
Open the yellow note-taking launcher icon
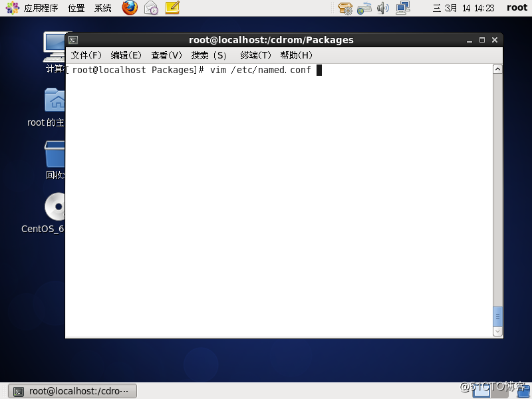[172, 7]
